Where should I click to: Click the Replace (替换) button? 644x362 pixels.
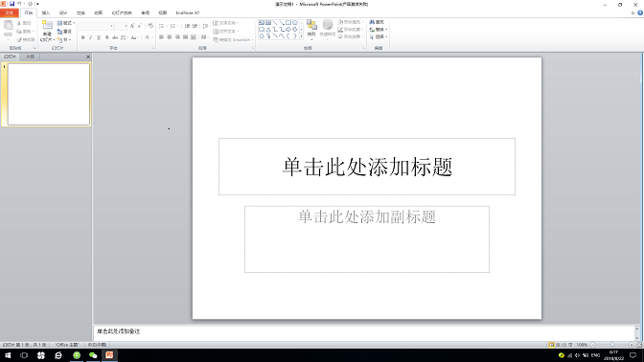click(378, 29)
